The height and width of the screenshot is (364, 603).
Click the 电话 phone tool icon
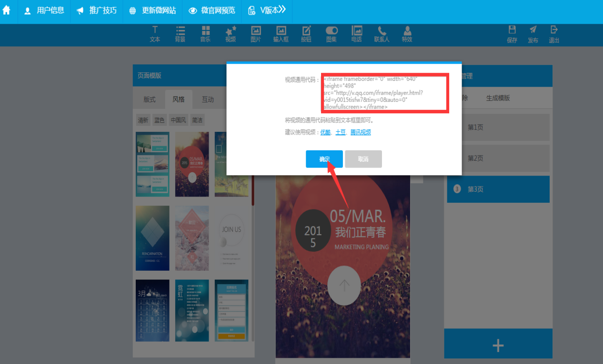356,34
